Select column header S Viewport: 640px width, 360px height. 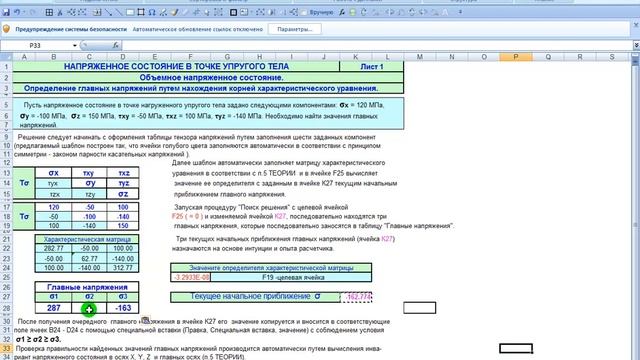(612, 57)
